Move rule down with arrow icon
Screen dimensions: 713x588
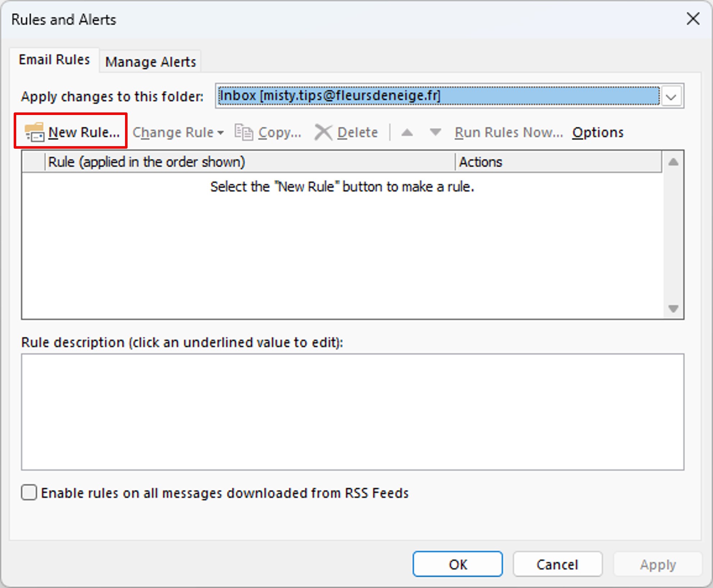point(435,133)
